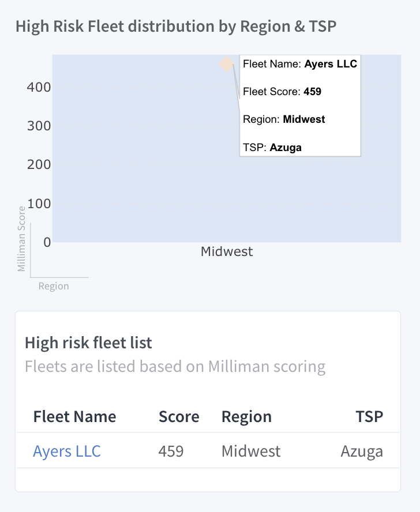
Task: Click the diamond data point marker
Action: [227, 64]
